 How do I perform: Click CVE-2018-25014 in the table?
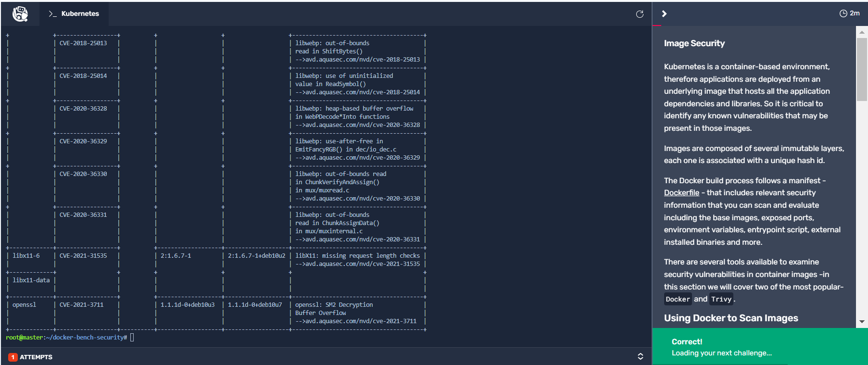pos(83,76)
